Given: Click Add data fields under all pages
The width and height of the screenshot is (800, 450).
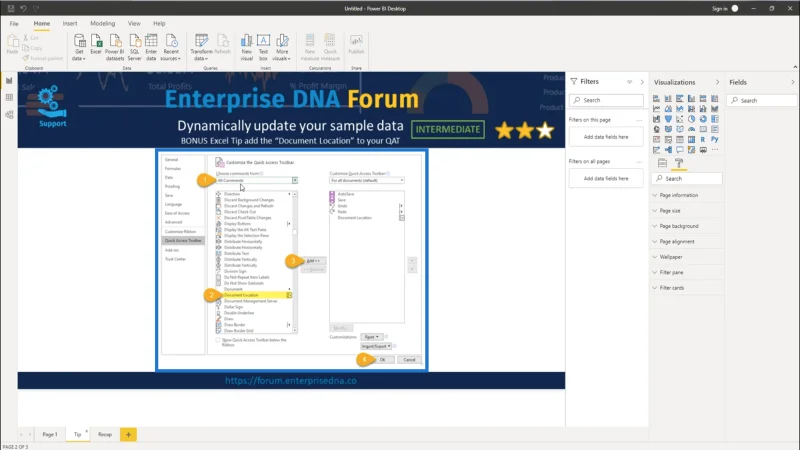Looking at the screenshot, I should [606, 179].
